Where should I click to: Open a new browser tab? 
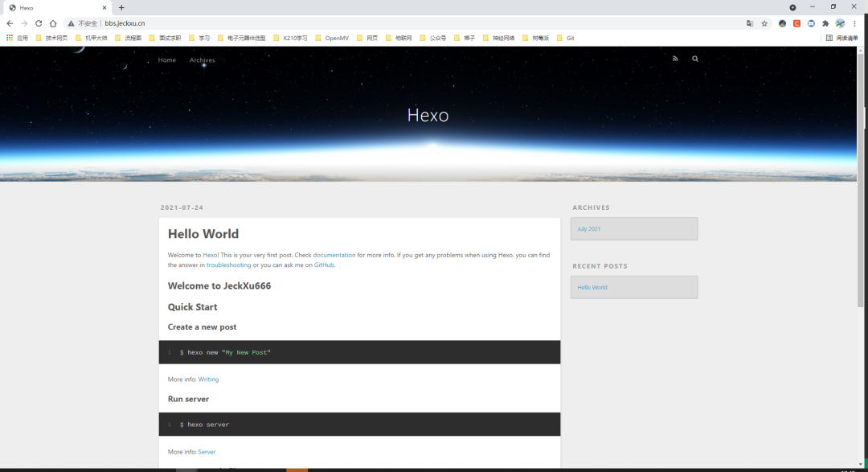pyautogui.click(x=121, y=8)
